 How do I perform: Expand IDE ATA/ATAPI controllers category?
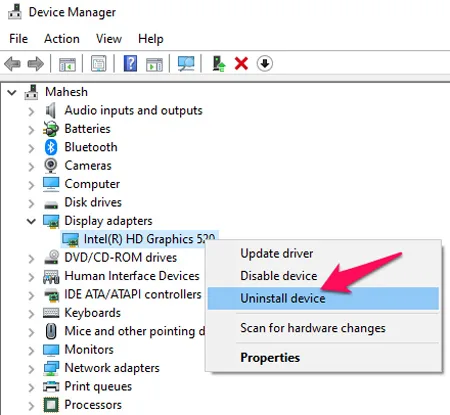pos(31,295)
